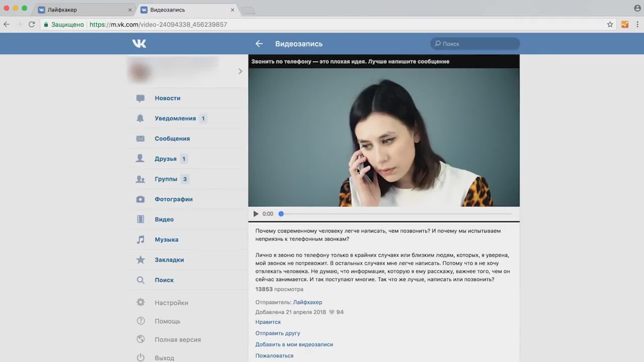Play the video with play button
Viewport: 644px width, 362px height.
256,214
